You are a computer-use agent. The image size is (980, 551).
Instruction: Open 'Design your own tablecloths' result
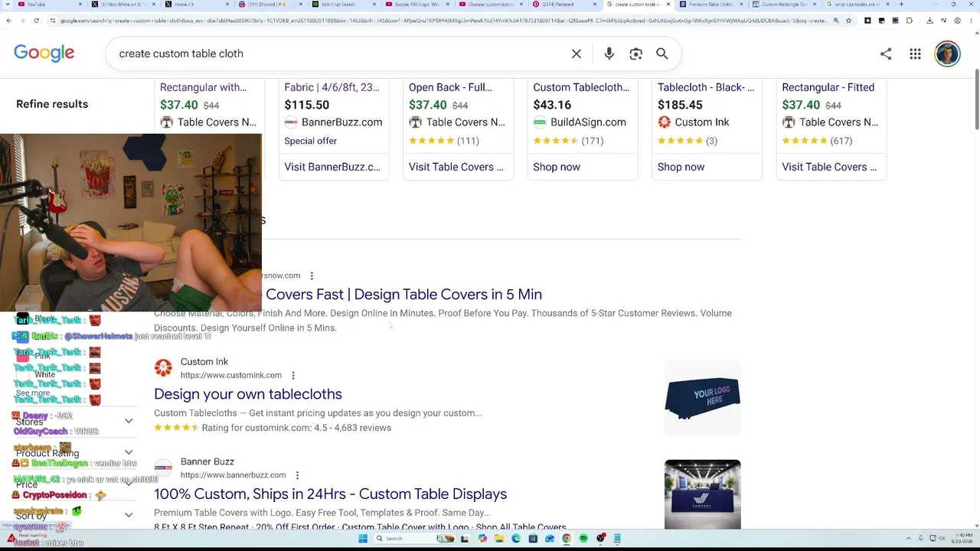point(248,394)
